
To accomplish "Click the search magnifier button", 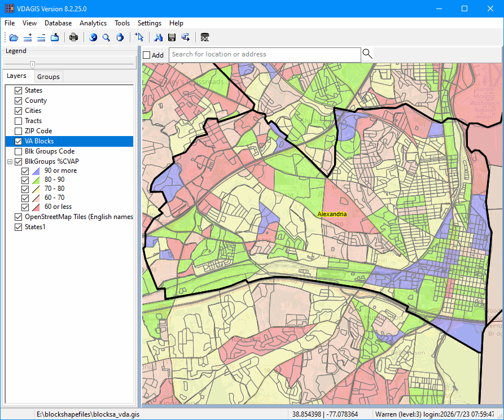I will point(367,54).
